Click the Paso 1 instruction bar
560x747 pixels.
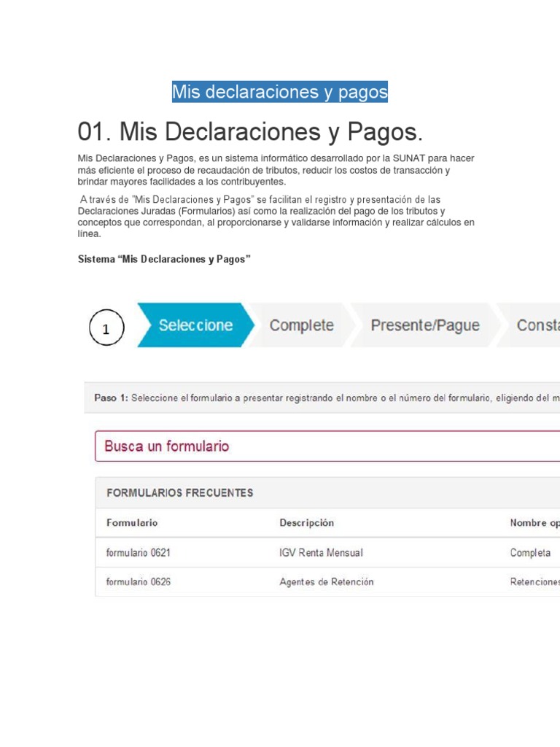(322, 398)
